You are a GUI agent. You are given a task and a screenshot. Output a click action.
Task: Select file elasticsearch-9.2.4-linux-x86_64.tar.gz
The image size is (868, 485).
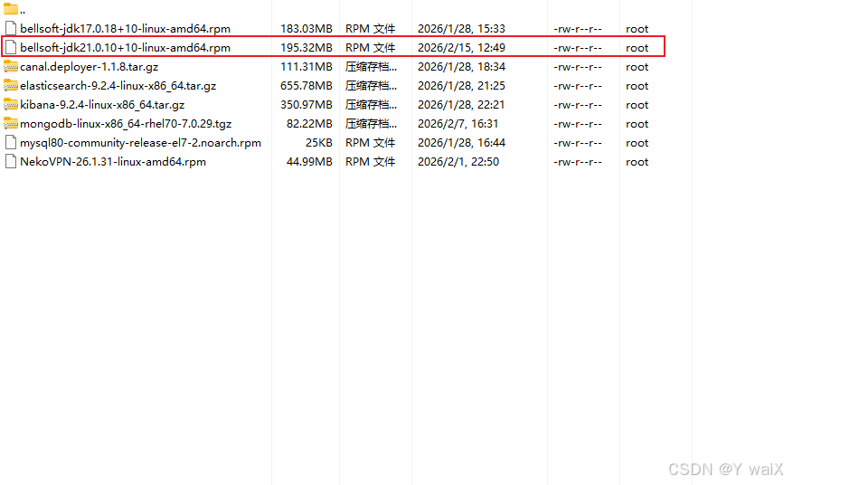[118, 86]
